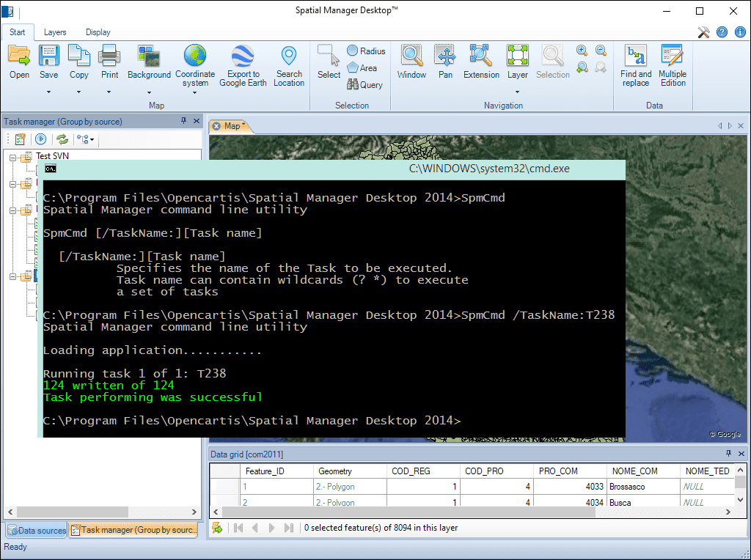Close the Task manager panel
The width and height of the screenshot is (751, 560).
[197, 121]
